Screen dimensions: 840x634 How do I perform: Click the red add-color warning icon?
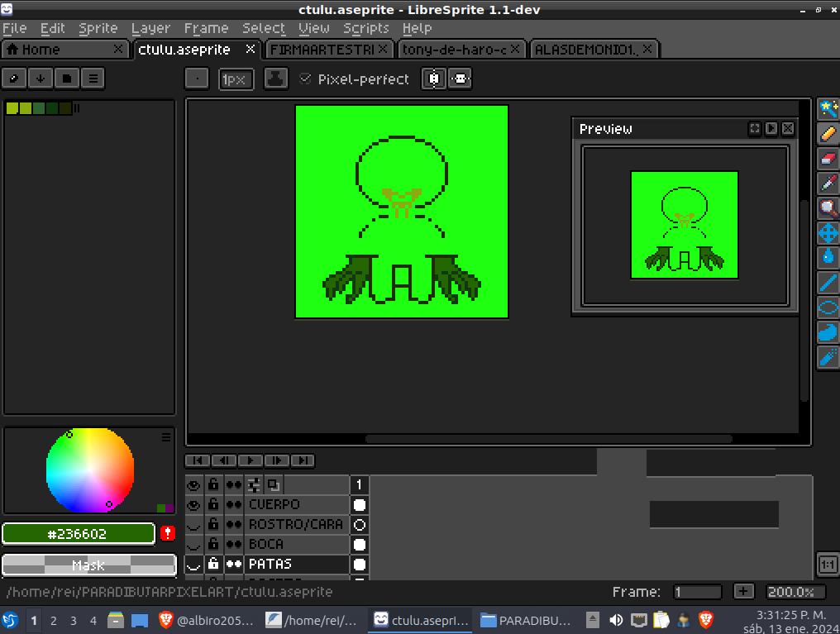tap(168, 533)
